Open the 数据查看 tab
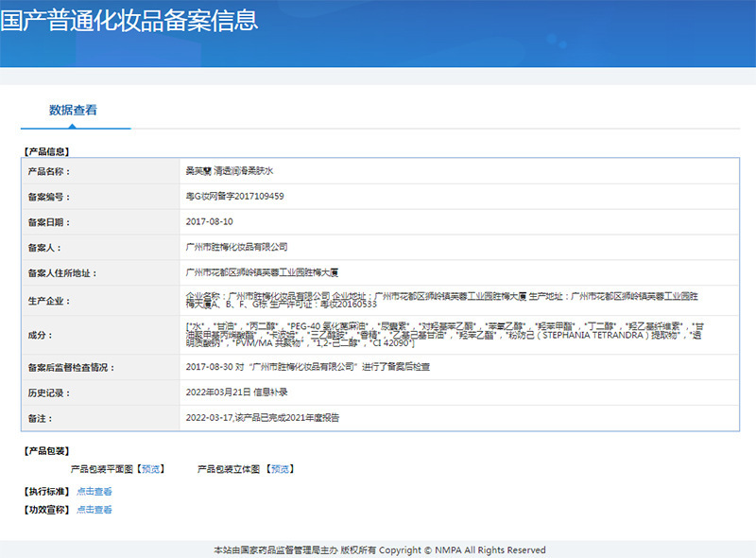 click(x=73, y=110)
